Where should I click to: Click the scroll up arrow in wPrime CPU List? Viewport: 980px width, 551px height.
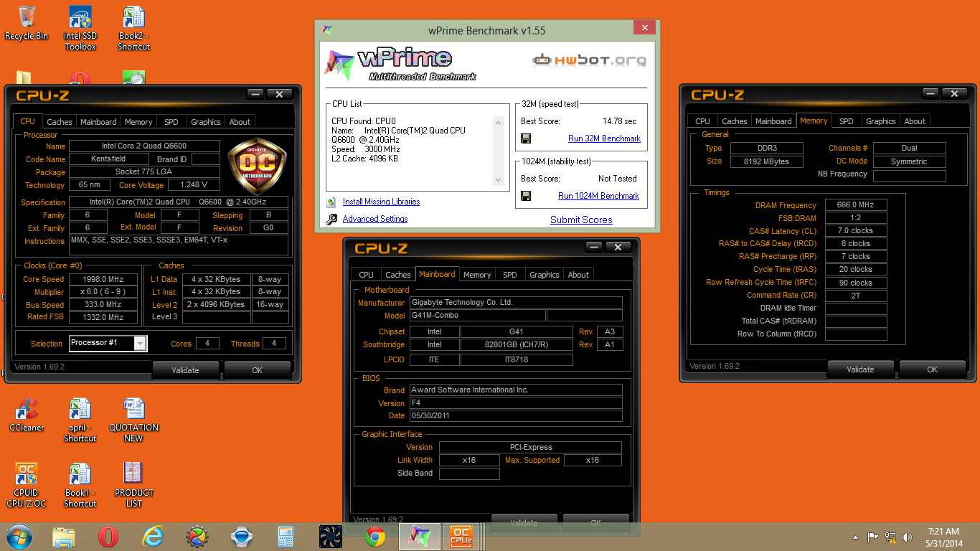tap(499, 123)
